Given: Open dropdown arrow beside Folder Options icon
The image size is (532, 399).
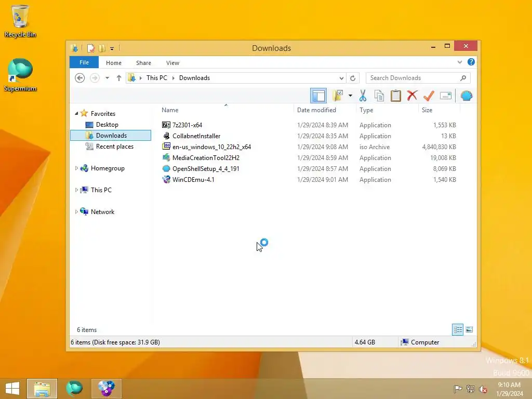Looking at the screenshot, I should click(350, 96).
